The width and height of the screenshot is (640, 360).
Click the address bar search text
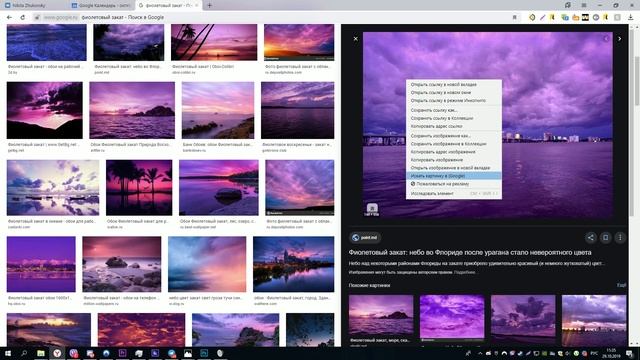click(122, 18)
